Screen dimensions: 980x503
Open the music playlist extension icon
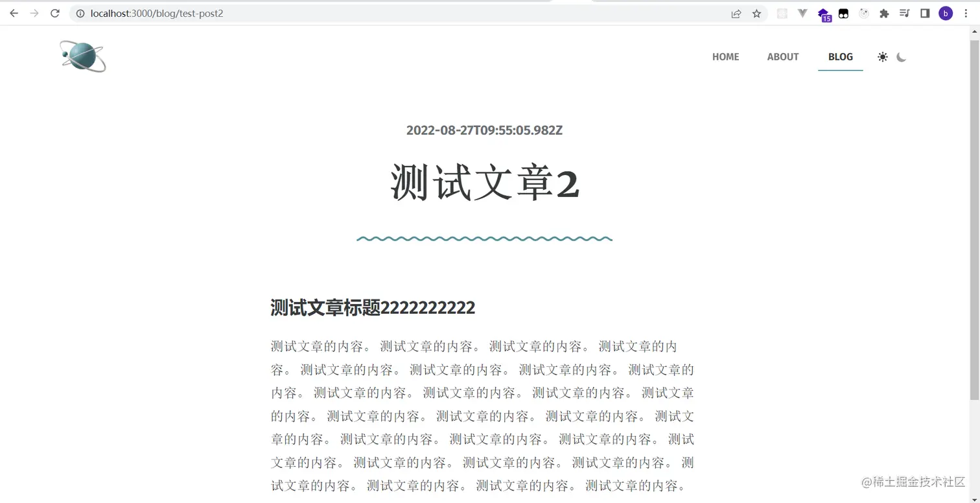point(904,13)
